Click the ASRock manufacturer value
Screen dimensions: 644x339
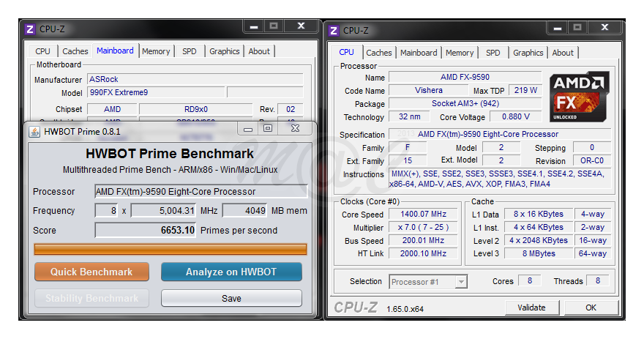[195, 79]
